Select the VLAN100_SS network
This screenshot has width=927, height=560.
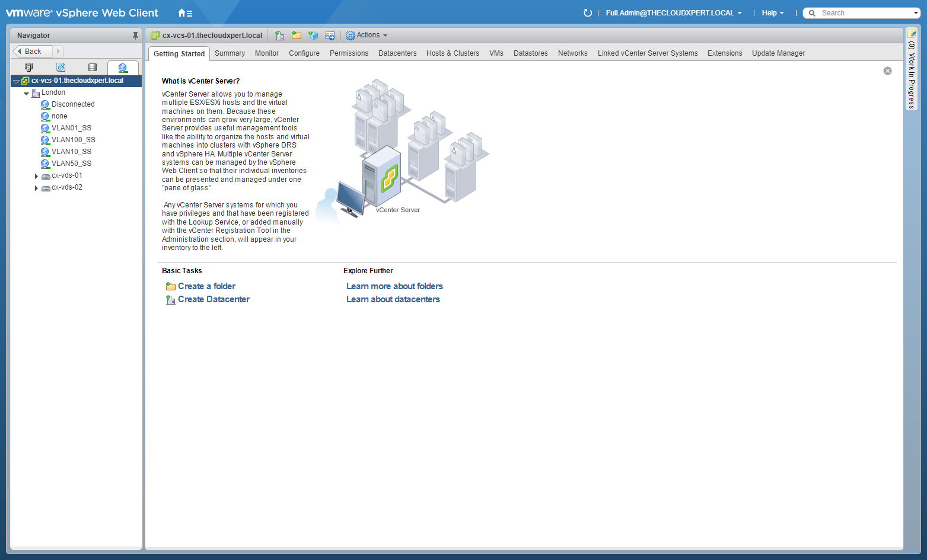coord(73,140)
